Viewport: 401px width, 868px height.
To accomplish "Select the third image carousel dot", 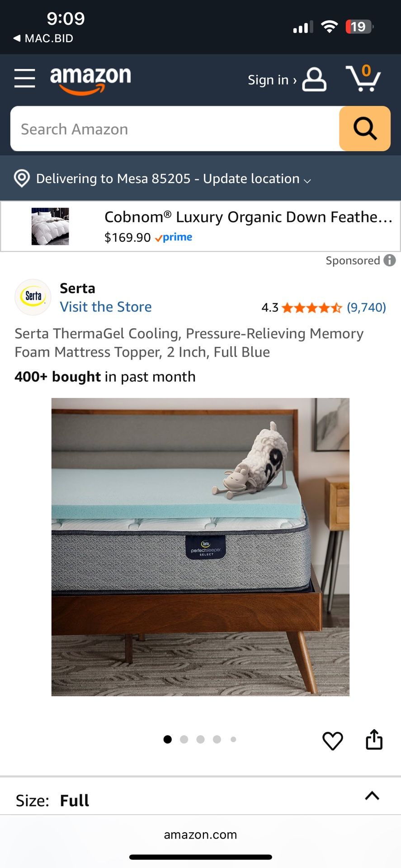I will pyautogui.click(x=201, y=739).
